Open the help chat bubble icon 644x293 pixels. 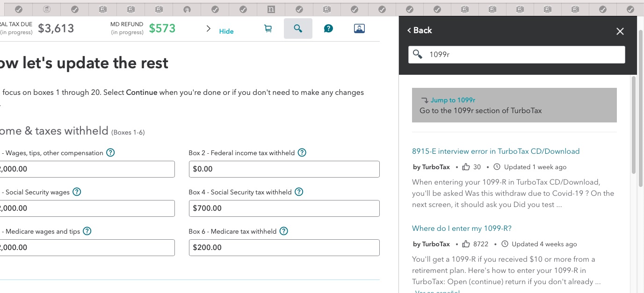pos(328,29)
